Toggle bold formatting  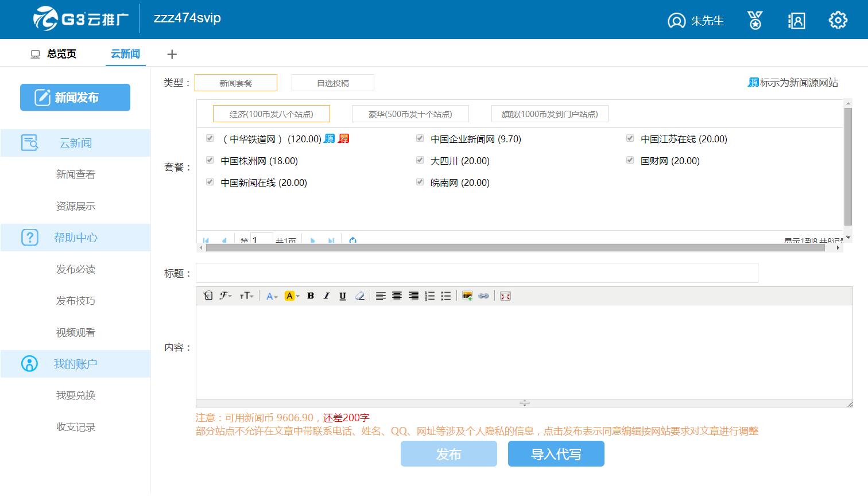coord(311,296)
